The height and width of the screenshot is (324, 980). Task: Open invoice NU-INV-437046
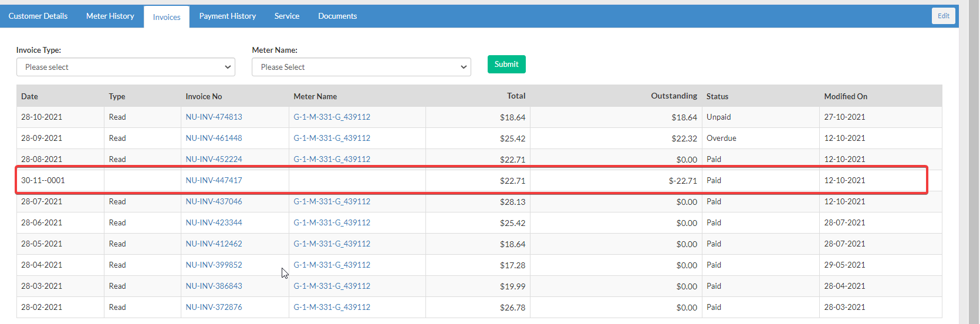(x=214, y=201)
